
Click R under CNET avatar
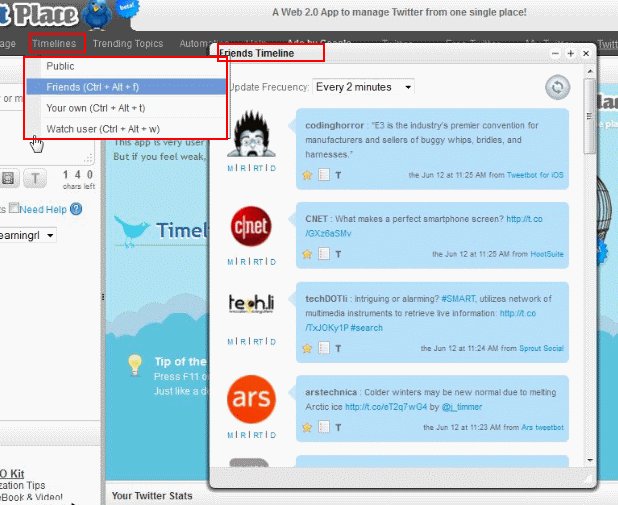[243, 262]
